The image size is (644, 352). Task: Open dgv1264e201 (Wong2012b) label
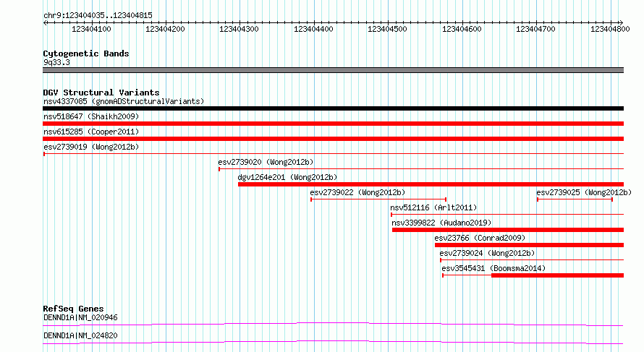pyautogui.click(x=287, y=177)
